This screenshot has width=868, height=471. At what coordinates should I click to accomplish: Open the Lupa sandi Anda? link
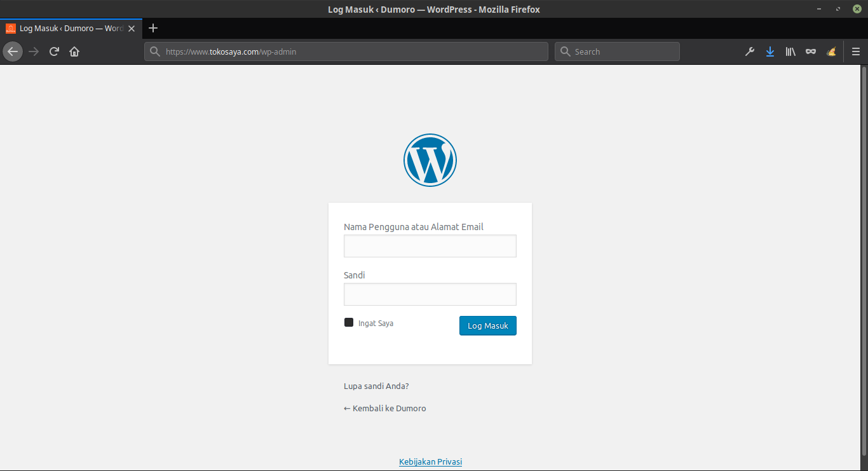(376, 386)
